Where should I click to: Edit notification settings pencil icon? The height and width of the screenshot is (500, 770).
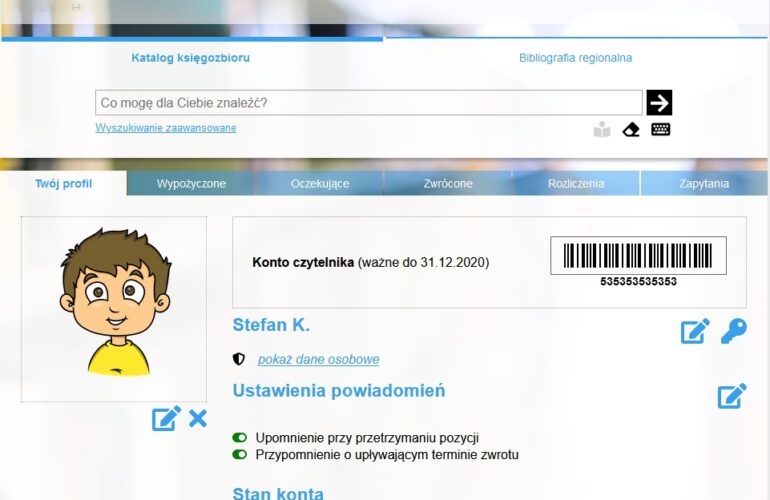[x=732, y=396]
